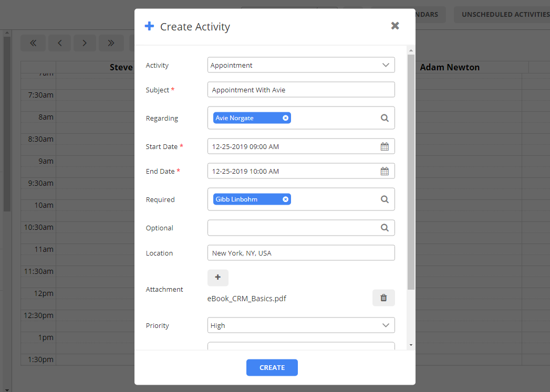
Task: Search Required attendees using the magnifier
Action: tap(384, 199)
